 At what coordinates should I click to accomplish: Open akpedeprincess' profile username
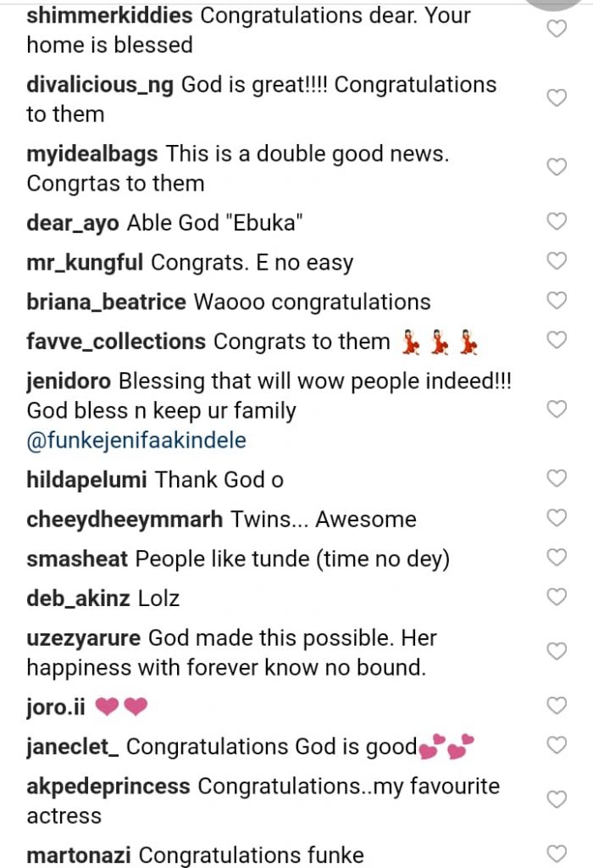click(108, 786)
